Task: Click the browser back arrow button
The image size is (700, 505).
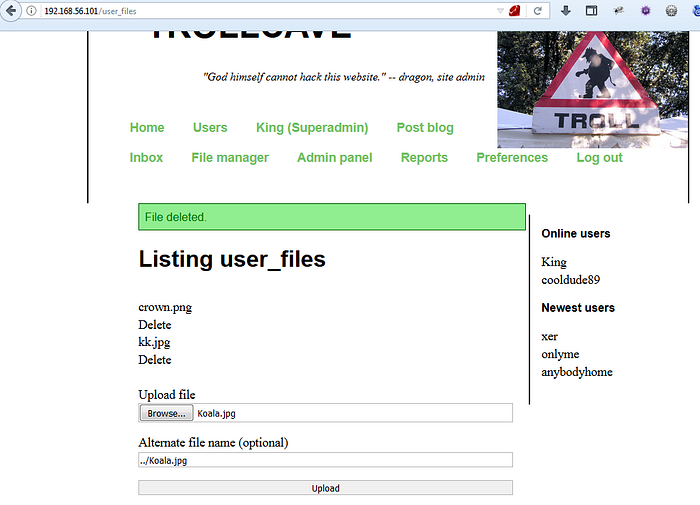Action: coord(11,10)
